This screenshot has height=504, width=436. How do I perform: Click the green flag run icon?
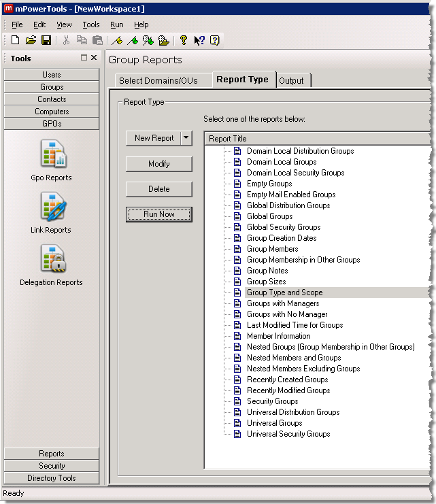point(133,41)
